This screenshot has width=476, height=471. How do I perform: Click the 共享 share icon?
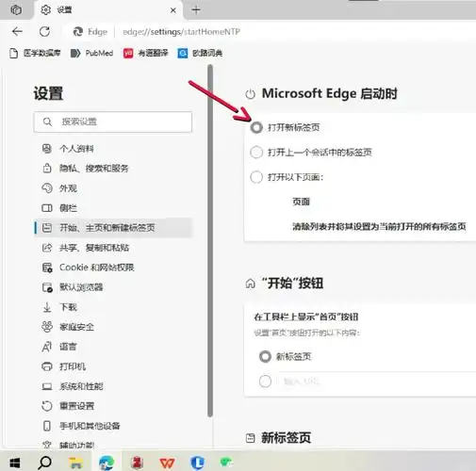coord(47,248)
